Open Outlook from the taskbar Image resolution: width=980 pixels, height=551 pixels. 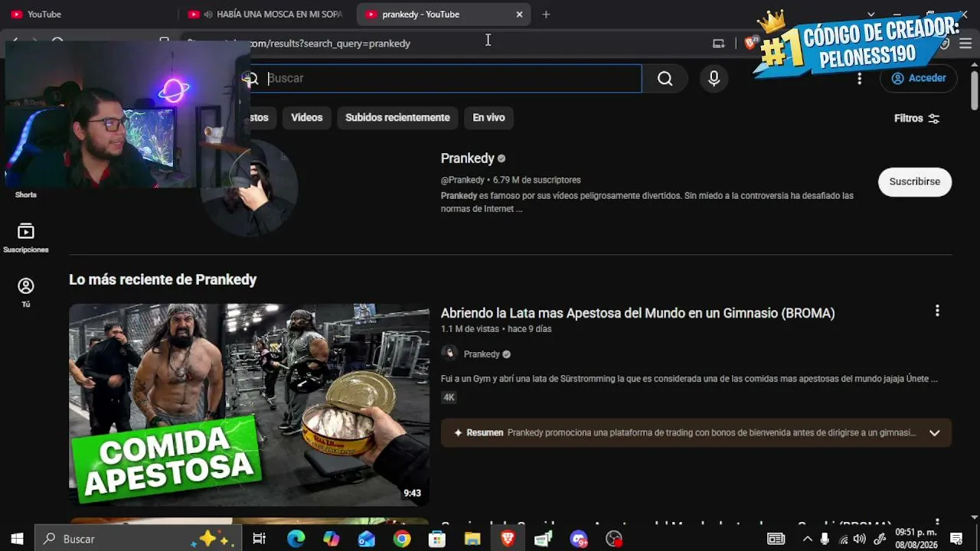coord(366,539)
